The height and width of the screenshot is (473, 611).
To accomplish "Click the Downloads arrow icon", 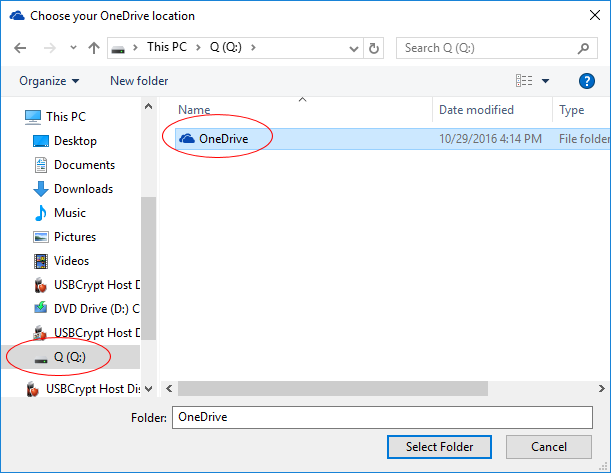I will click(41, 189).
